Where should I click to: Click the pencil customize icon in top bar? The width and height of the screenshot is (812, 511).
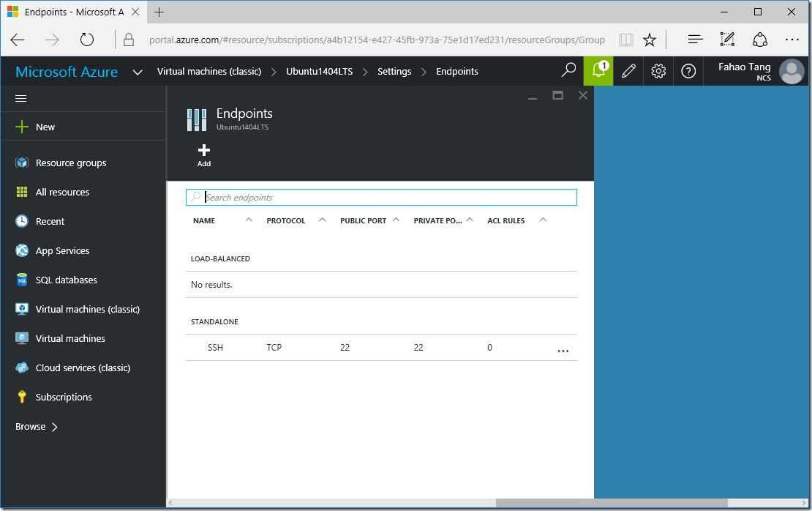click(x=628, y=71)
